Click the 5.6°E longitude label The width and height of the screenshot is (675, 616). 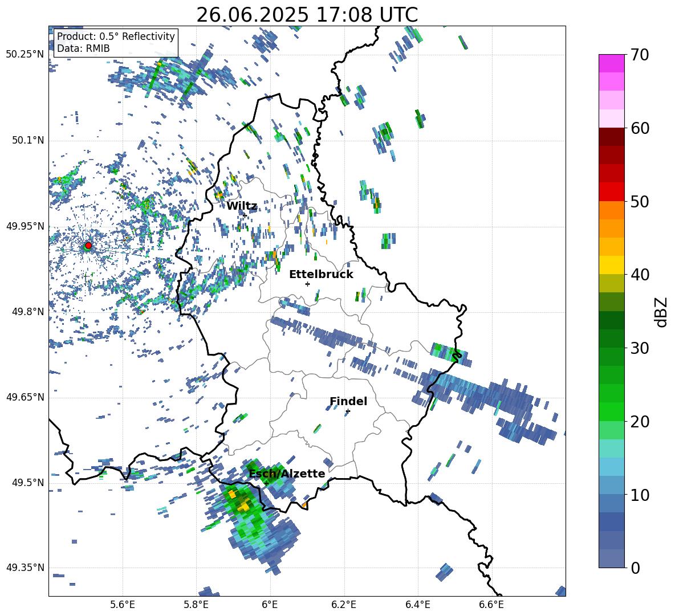pyautogui.click(x=123, y=605)
